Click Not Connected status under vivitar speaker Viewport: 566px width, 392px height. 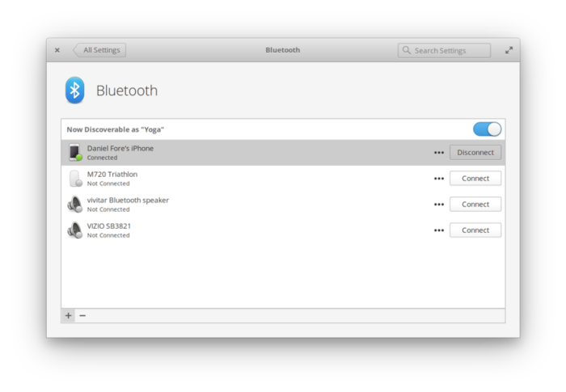108,209
